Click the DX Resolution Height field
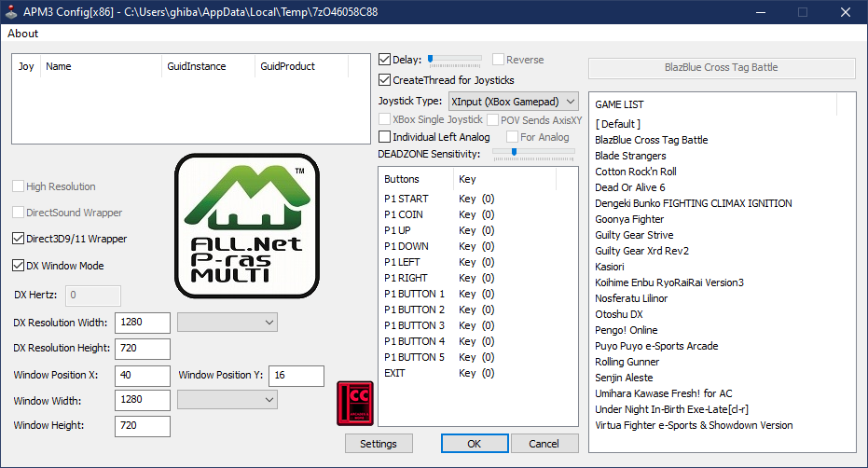Screen dimensions: 868x468 pyautogui.click(x=143, y=349)
